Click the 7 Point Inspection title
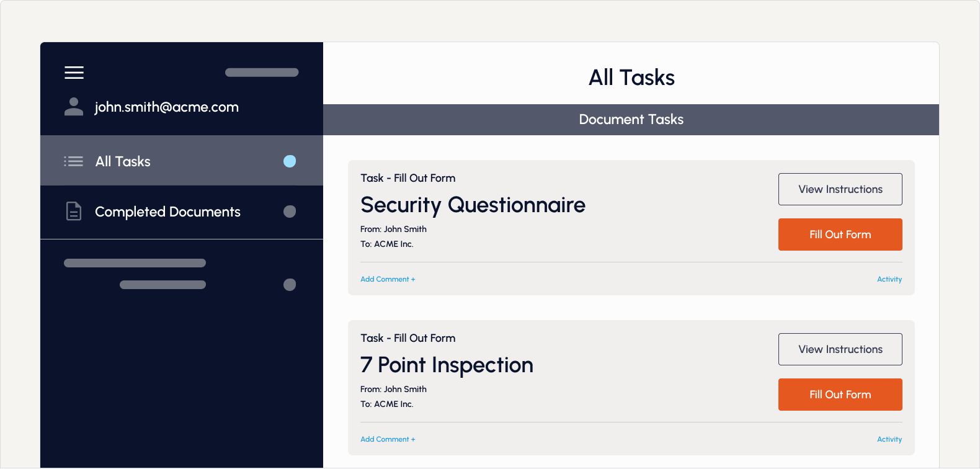Image resolution: width=980 pixels, height=469 pixels. [x=447, y=365]
